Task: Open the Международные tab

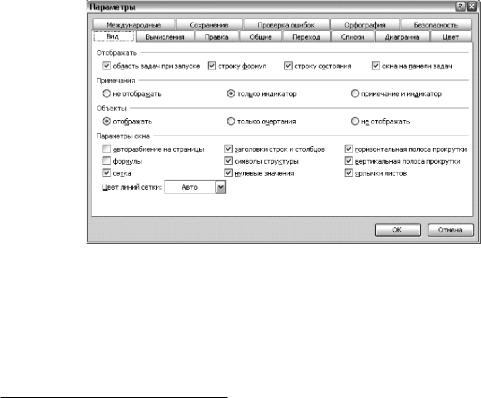Action: (134, 25)
